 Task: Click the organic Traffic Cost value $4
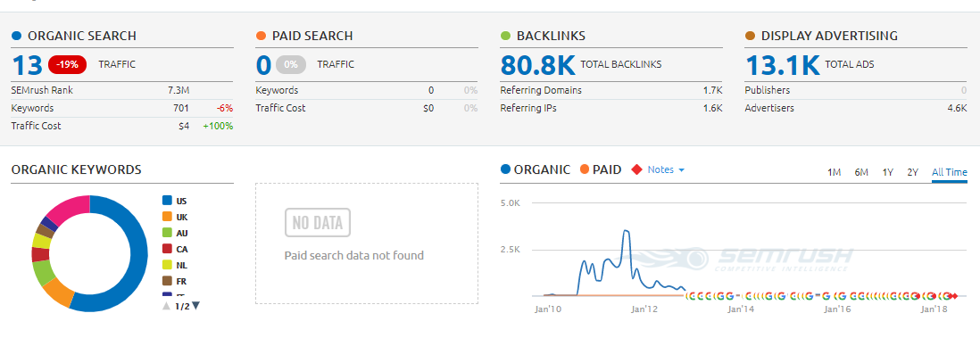[x=184, y=127]
